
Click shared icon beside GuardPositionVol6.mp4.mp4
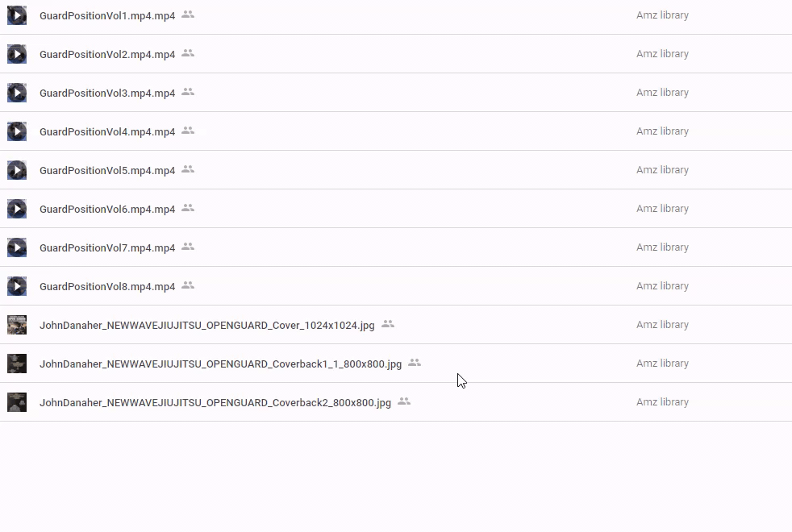pos(188,208)
